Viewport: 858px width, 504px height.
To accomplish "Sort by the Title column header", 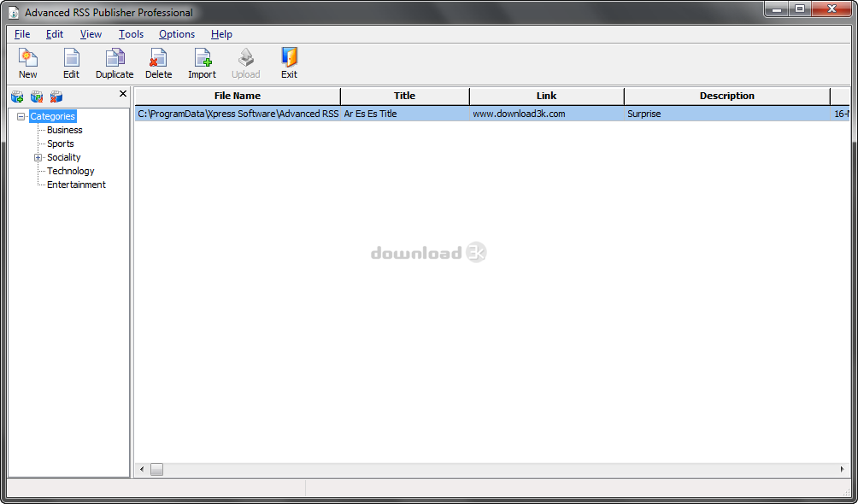I will pos(405,96).
